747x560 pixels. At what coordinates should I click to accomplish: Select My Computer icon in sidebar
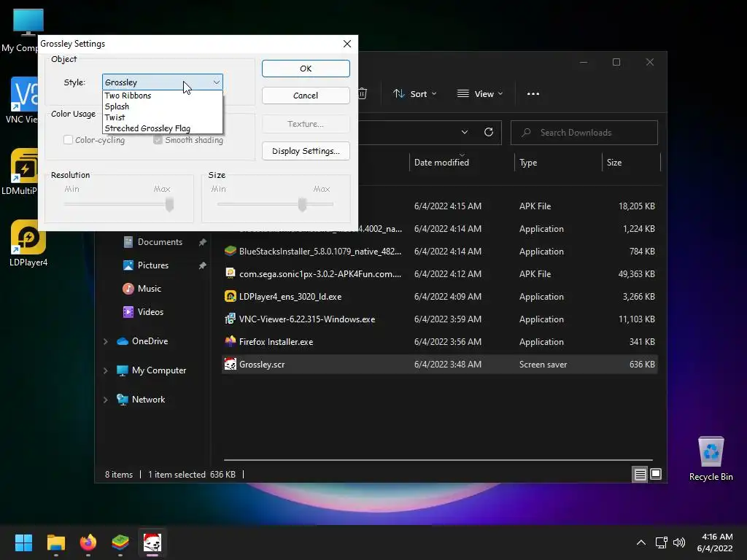tap(123, 370)
